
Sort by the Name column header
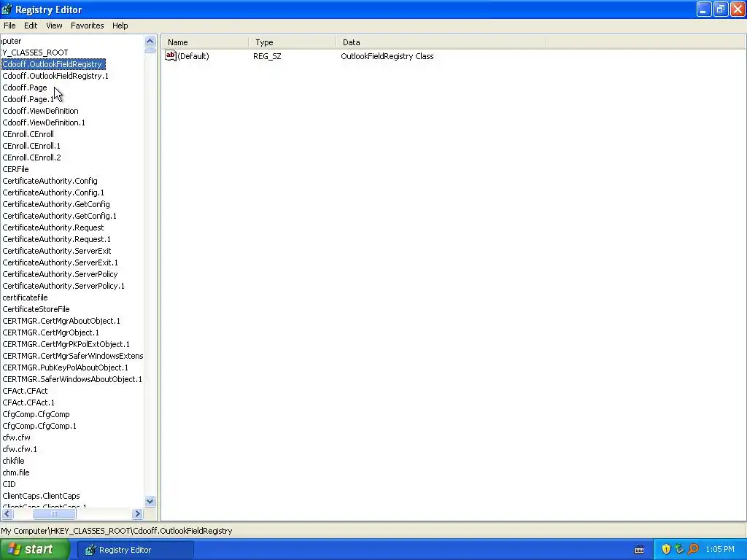pyautogui.click(x=205, y=42)
